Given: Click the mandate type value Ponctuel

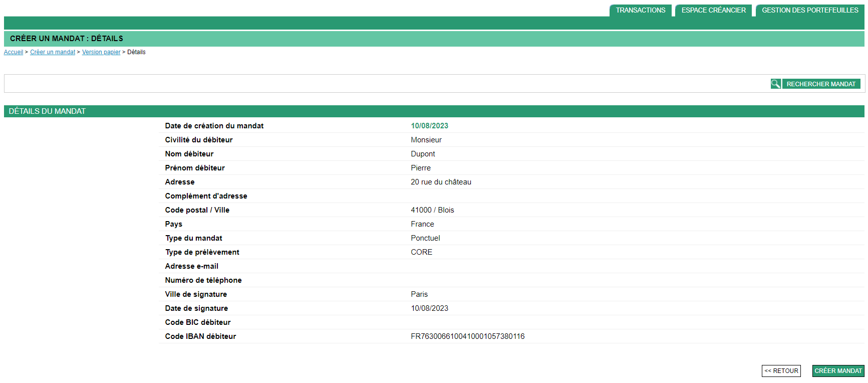Looking at the screenshot, I should point(425,238).
